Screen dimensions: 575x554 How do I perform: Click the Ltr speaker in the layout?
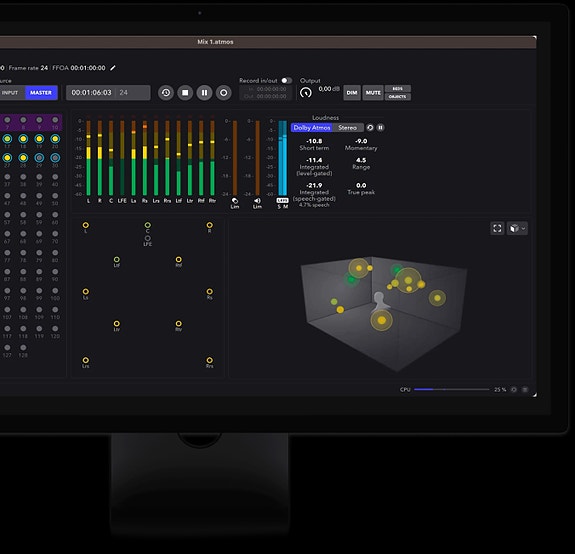pos(117,324)
